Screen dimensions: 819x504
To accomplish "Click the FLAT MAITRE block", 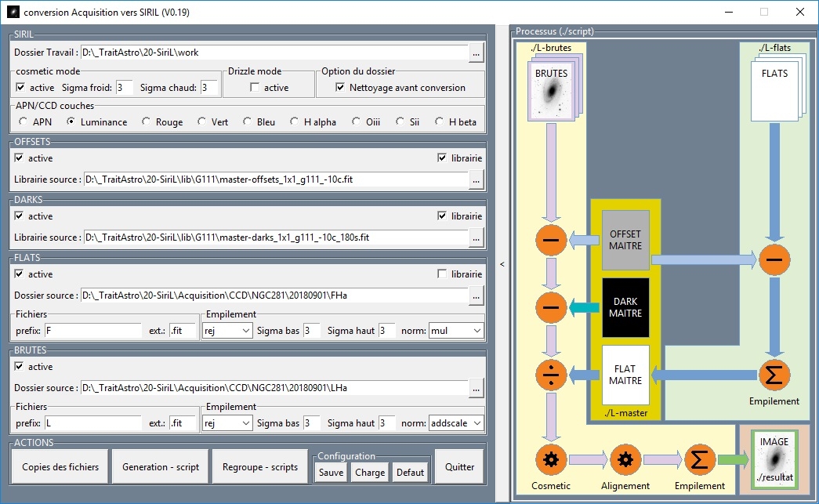I will pyautogui.click(x=625, y=375).
